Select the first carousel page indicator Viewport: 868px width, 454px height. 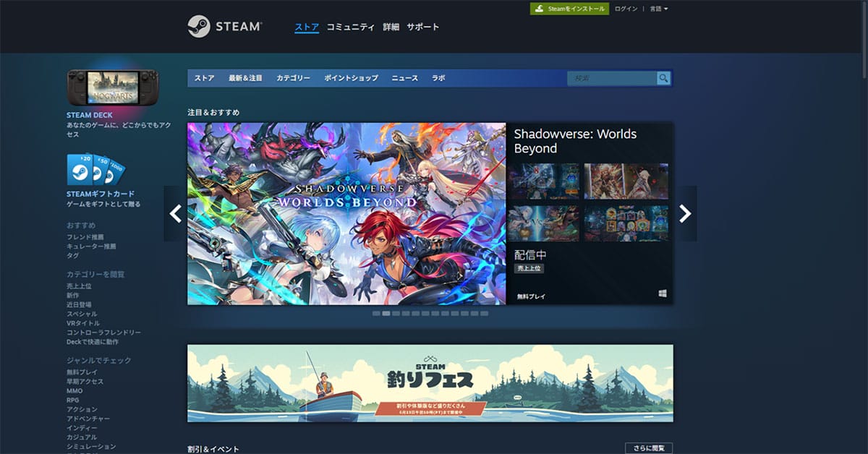[376, 314]
